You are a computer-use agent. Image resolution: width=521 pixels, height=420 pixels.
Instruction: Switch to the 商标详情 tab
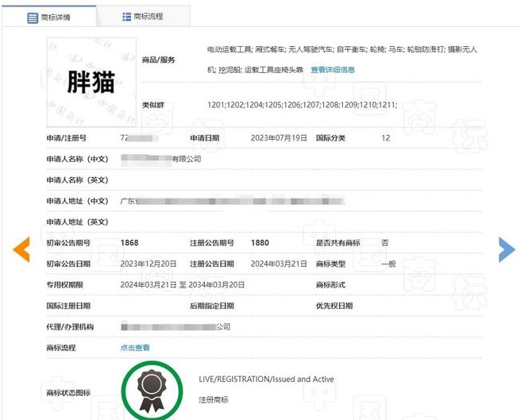pos(49,17)
